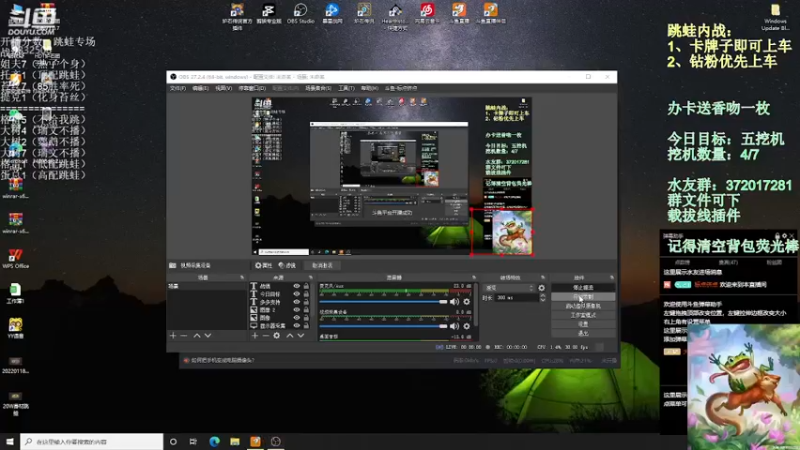Remove selected scene with the minus icon
This screenshot has height=450, width=800.
click(x=184, y=335)
